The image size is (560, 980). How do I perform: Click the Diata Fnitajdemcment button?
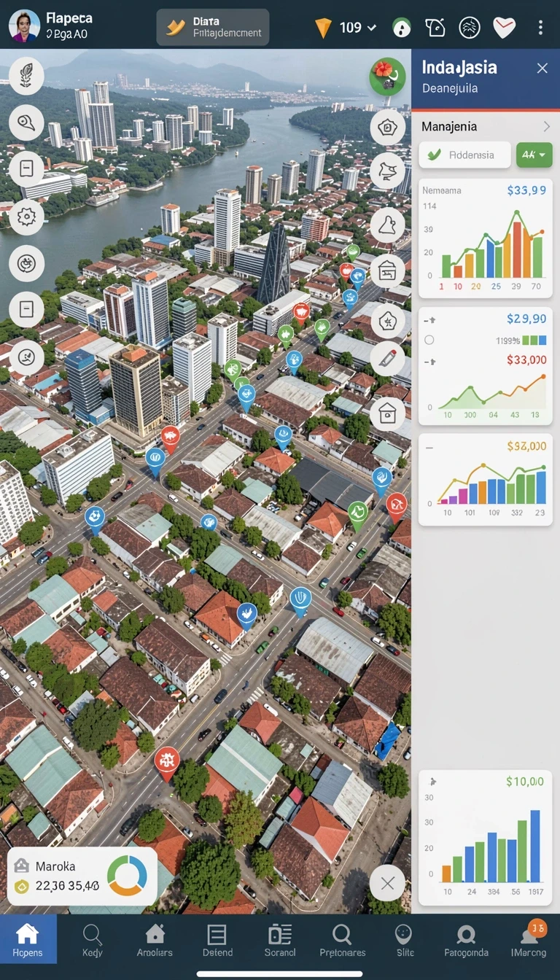coord(213,28)
